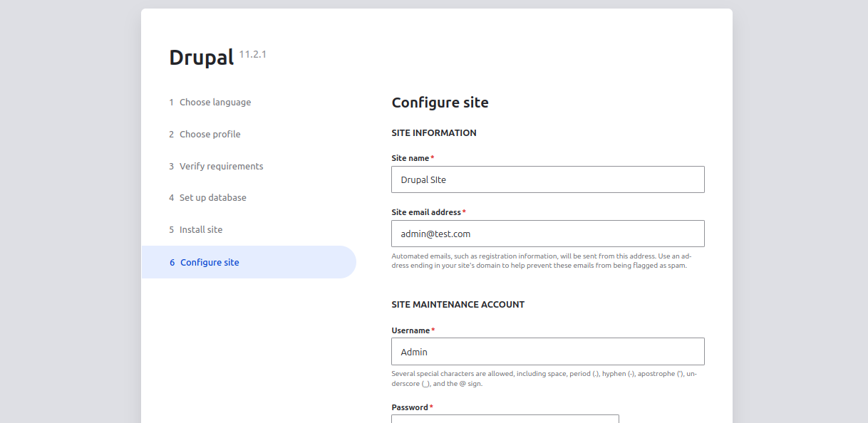Click the SITE MAINTENANCE ACCOUNT heading
Viewport: 868px width, 423px height.
pyautogui.click(x=458, y=305)
